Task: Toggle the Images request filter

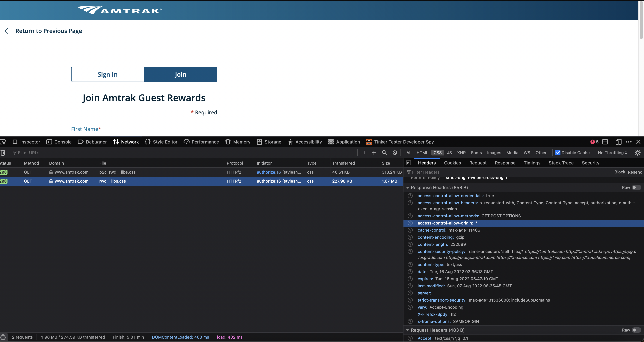Action: coord(494,153)
